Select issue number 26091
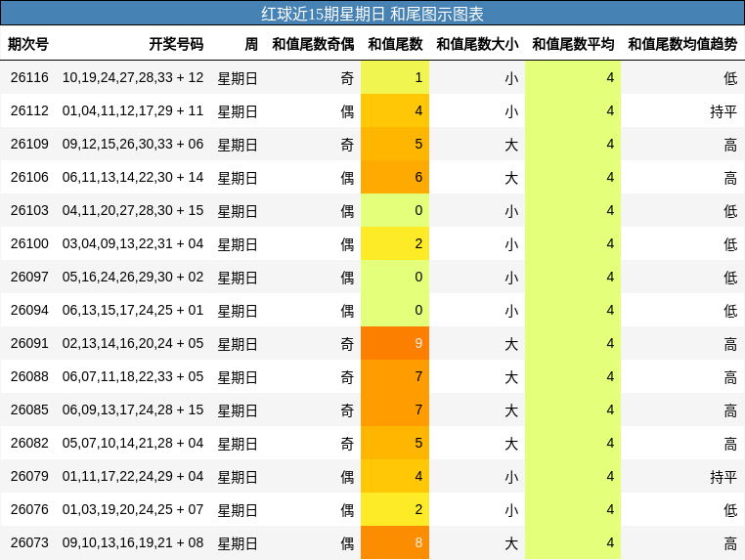The image size is (745, 560). pyautogui.click(x=29, y=343)
